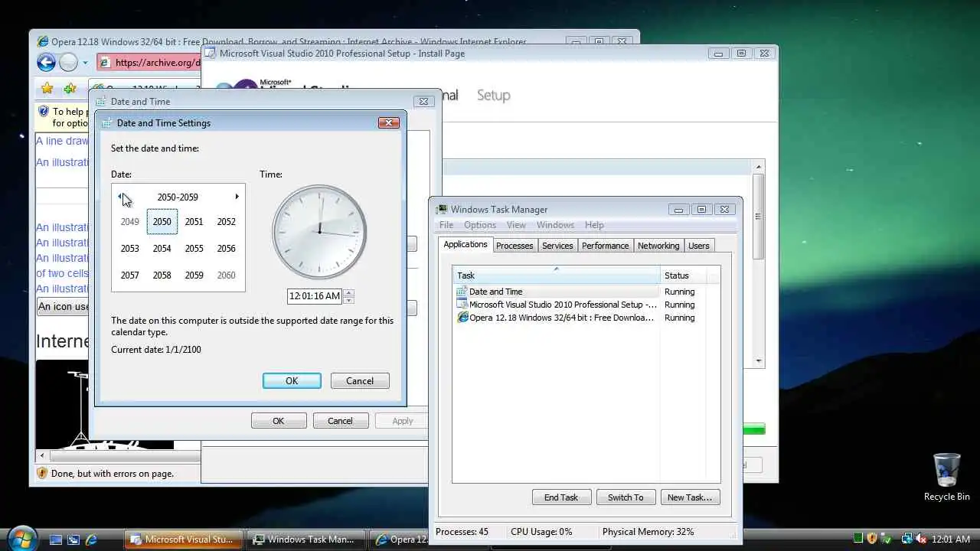Open Recent Pages dropdown in Internet Explorer
Viewport: 980px width, 551px height.
[85, 63]
